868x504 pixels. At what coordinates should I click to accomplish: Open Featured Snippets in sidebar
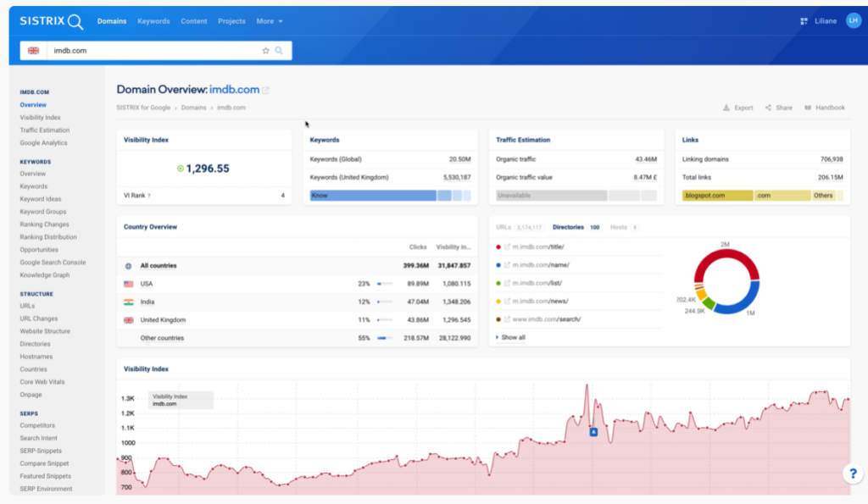(46, 476)
